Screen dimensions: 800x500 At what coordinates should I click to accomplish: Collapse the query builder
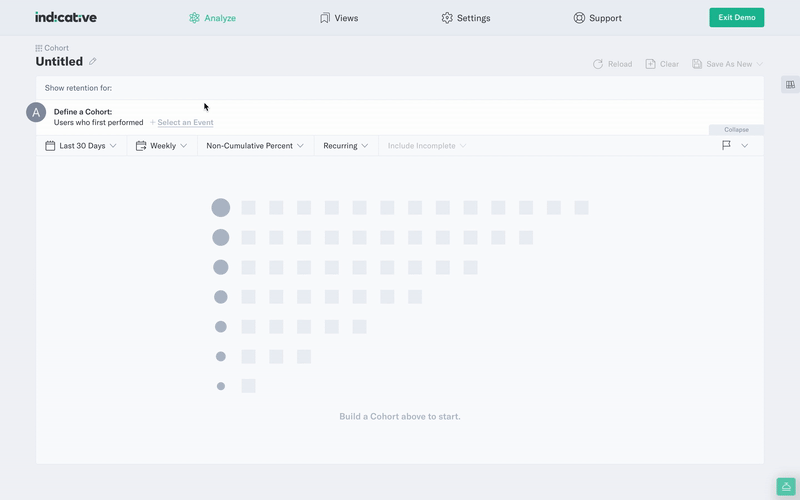[x=736, y=130]
